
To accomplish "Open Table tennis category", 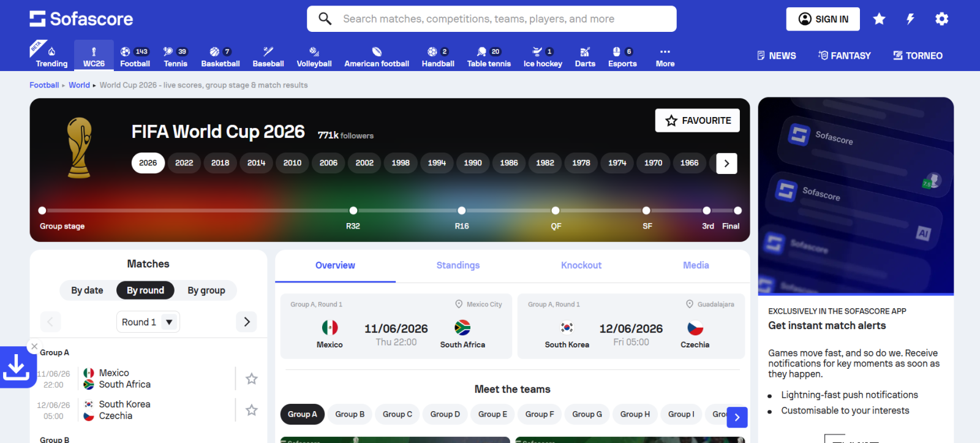I will click(x=489, y=56).
